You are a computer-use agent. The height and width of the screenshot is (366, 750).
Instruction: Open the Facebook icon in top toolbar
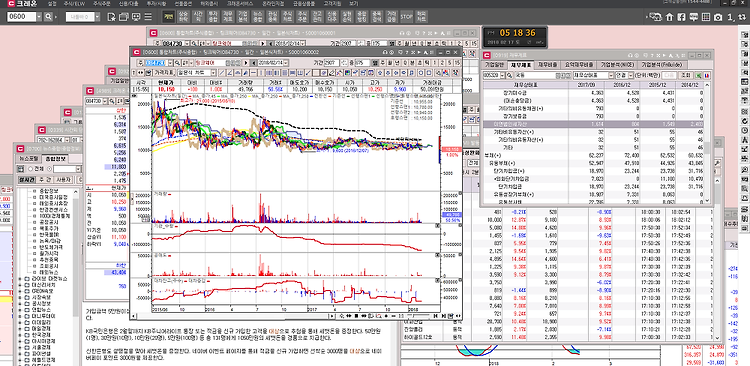[682, 17]
